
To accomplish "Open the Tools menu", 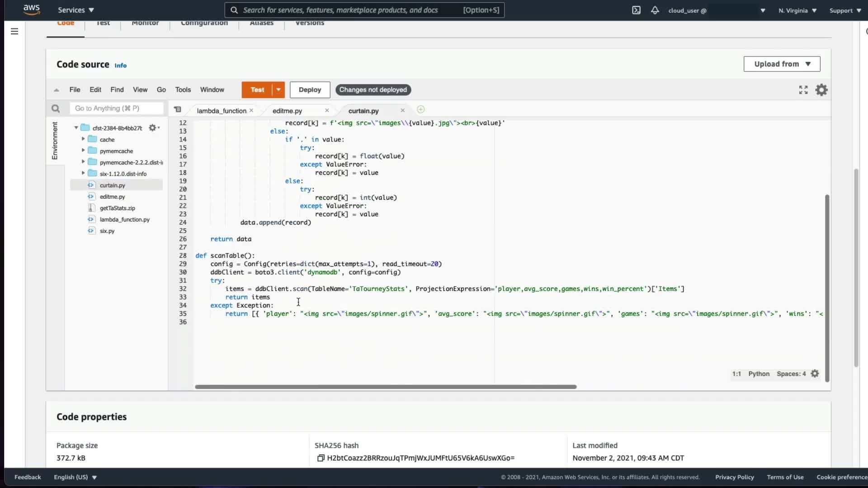I will point(183,89).
